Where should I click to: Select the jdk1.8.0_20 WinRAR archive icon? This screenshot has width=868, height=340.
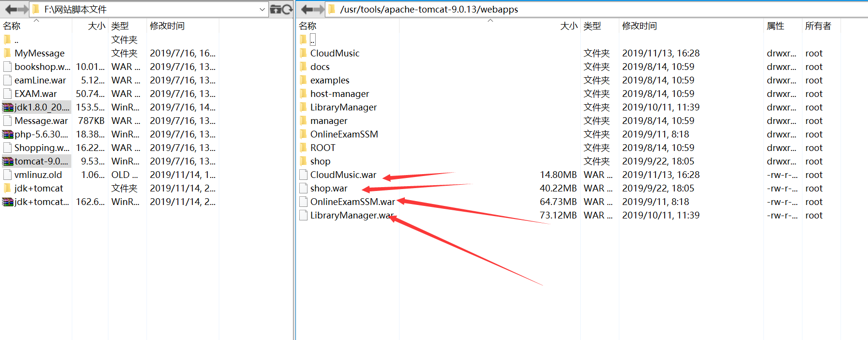coord(8,107)
